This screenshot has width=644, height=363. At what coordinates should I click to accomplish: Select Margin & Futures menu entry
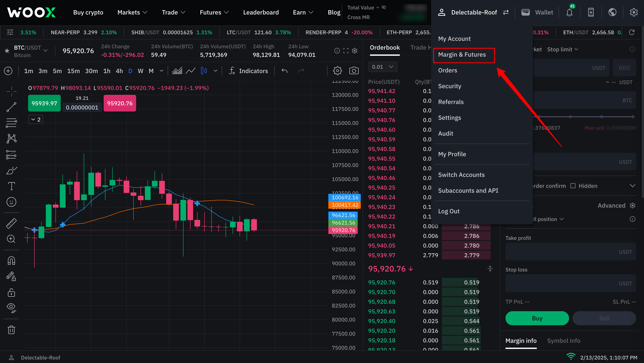point(462,55)
